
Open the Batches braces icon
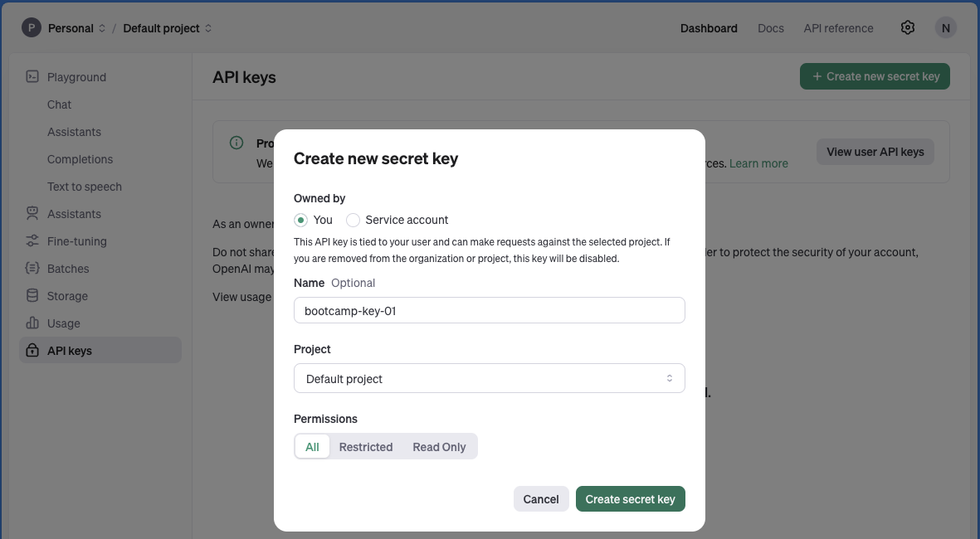coord(32,269)
